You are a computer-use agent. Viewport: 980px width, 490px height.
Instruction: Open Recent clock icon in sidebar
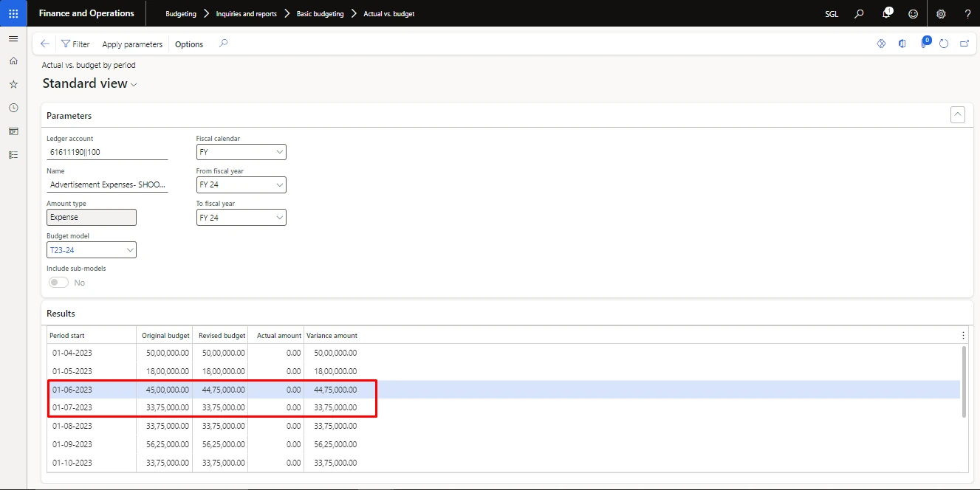pyautogui.click(x=13, y=108)
